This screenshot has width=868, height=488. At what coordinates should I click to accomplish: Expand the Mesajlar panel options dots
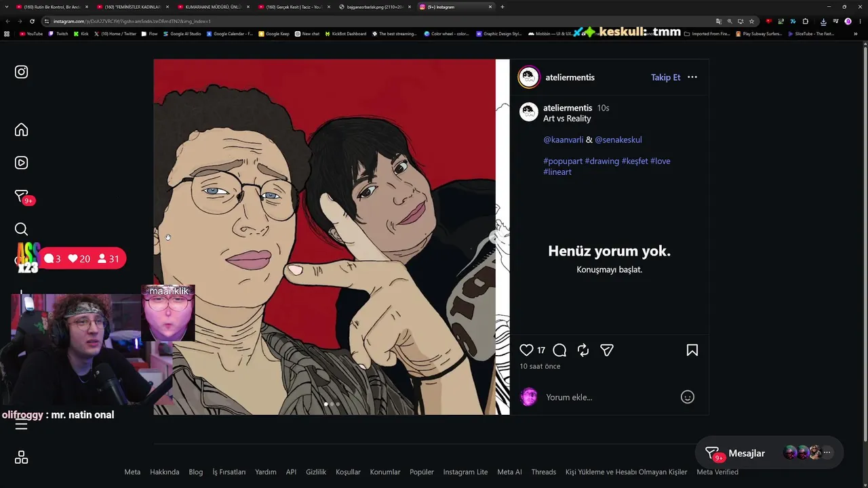coord(827,453)
